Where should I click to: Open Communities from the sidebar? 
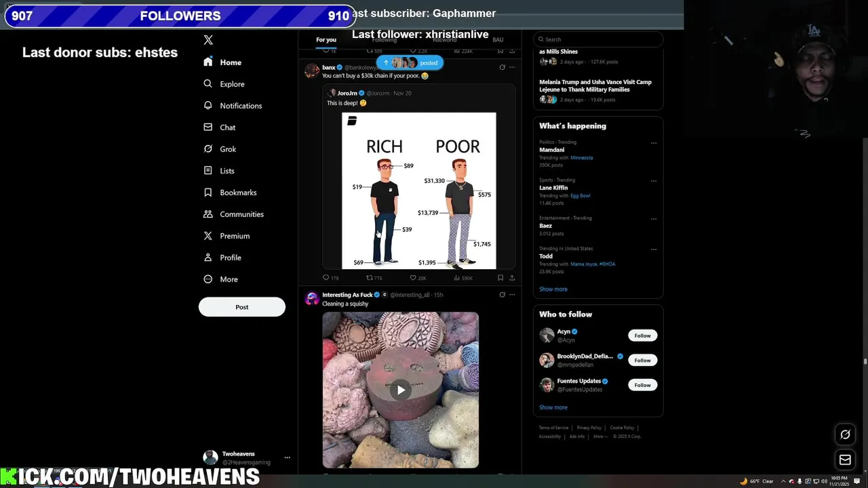coord(233,214)
